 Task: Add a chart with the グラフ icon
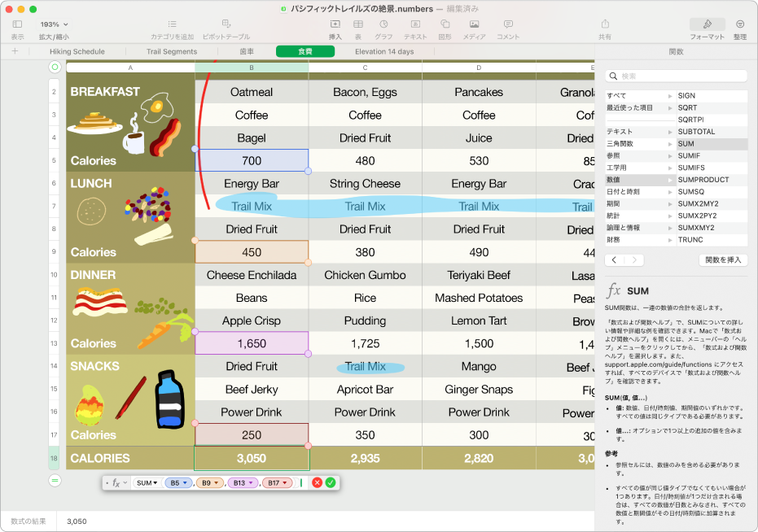(383, 25)
